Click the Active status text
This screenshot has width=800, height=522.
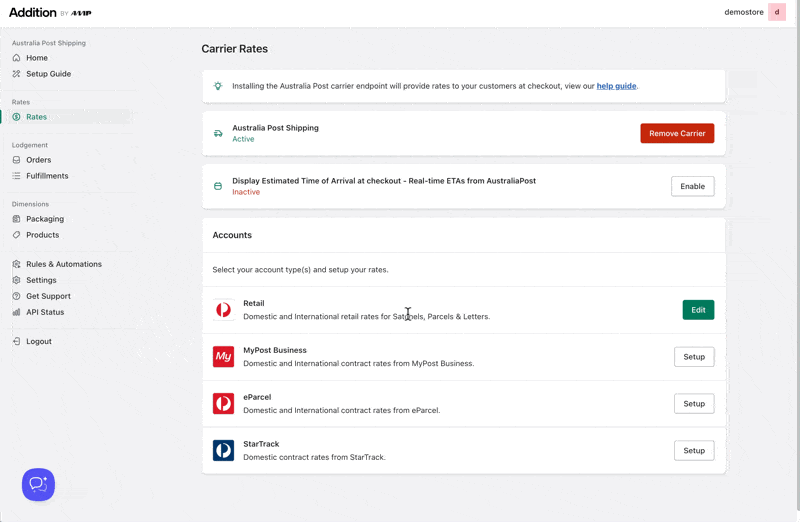pos(243,139)
